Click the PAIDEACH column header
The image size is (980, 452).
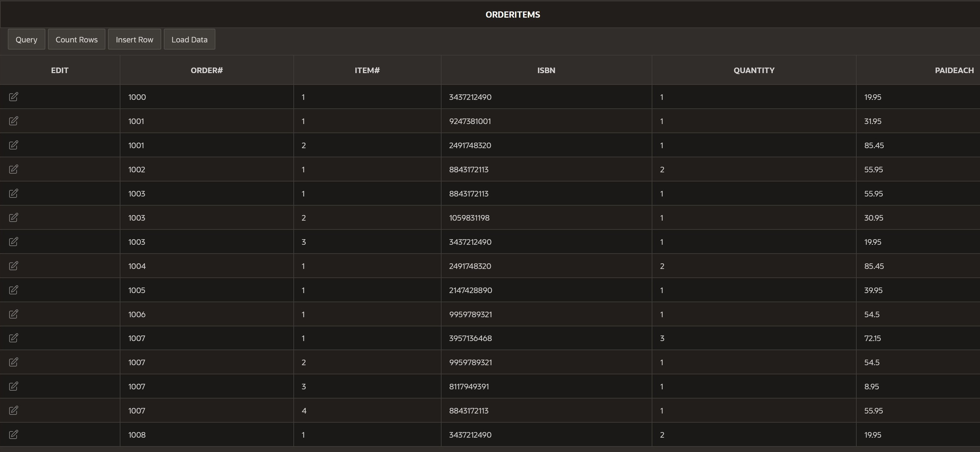pyautogui.click(x=955, y=70)
